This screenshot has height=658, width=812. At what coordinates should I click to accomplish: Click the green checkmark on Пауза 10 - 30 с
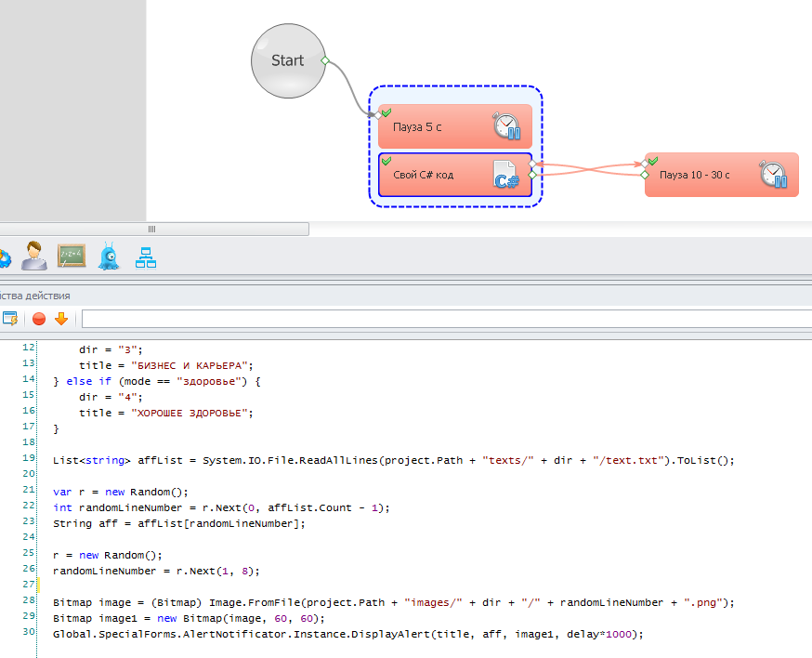[x=653, y=161]
